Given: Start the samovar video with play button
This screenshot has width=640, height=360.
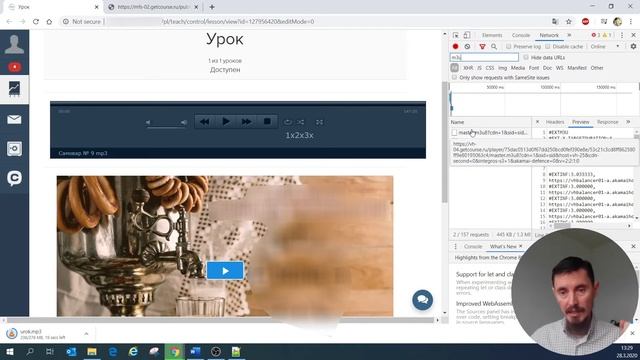Looking at the screenshot, I should click(x=225, y=271).
